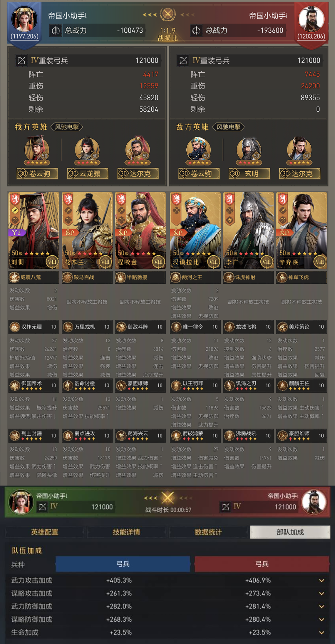
Task: Select the 两河之王 skill icon
Action: coord(176,277)
